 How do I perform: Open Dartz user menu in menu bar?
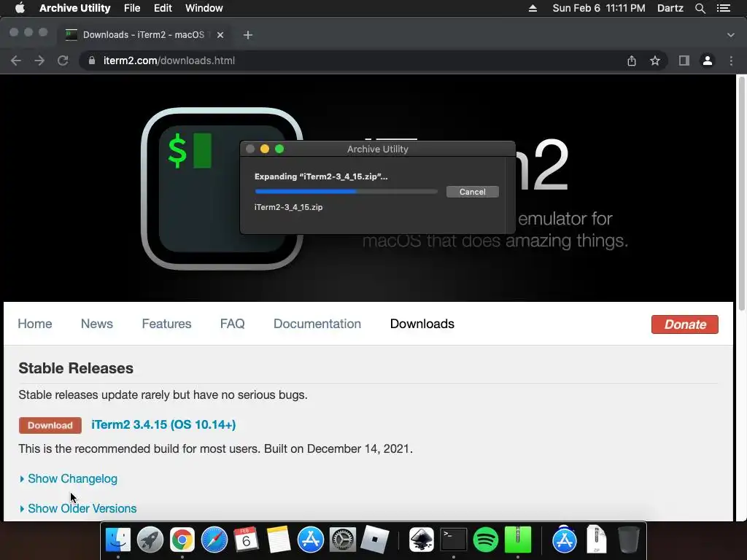pos(670,8)
